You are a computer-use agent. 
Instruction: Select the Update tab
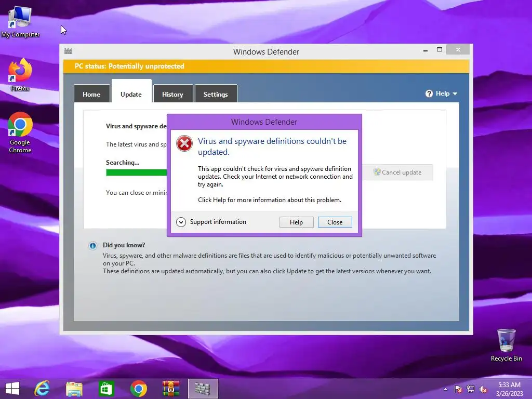coord(131,91)
